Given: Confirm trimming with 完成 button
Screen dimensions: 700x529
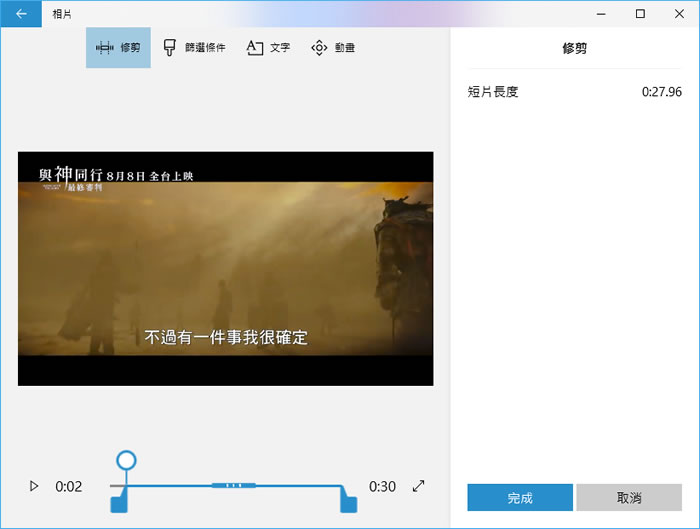Looking at the screenshot, I should pyautogui.click(x=520, y=497).
